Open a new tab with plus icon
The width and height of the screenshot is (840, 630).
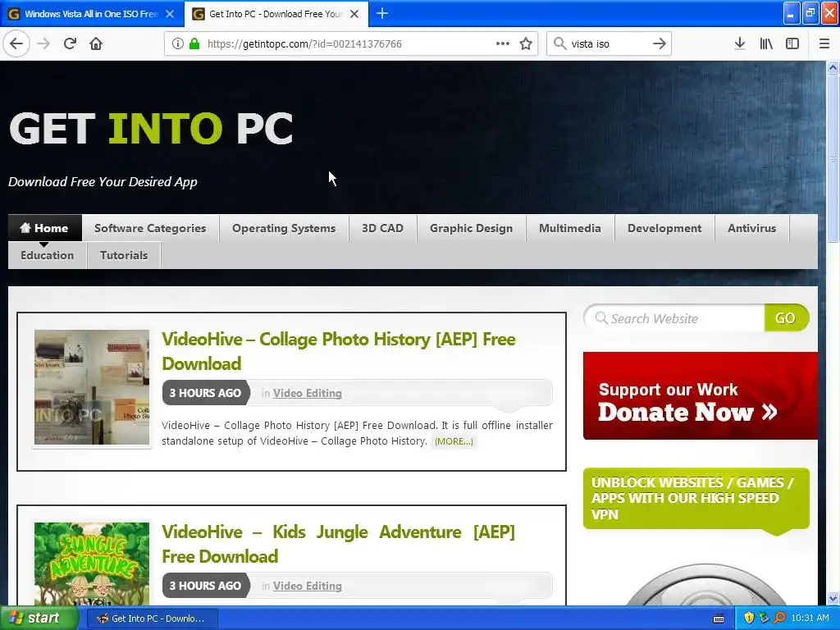pyautogui.click(x=382, y=13)
